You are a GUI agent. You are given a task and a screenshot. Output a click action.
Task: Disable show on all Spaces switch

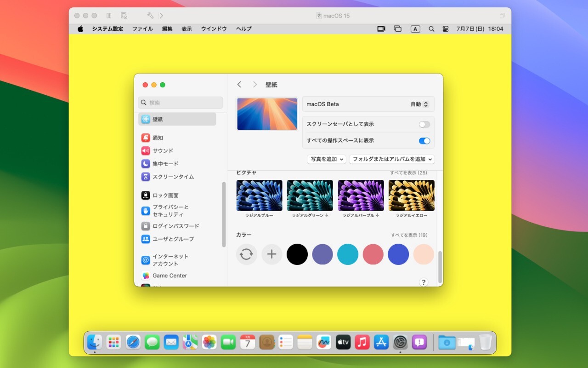(424, 141)
